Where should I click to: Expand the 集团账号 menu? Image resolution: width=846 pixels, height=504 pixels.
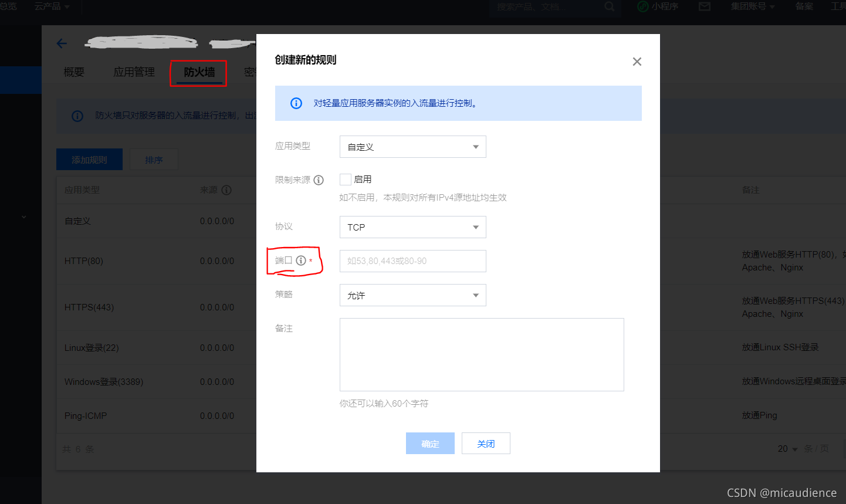pos(753,6)
